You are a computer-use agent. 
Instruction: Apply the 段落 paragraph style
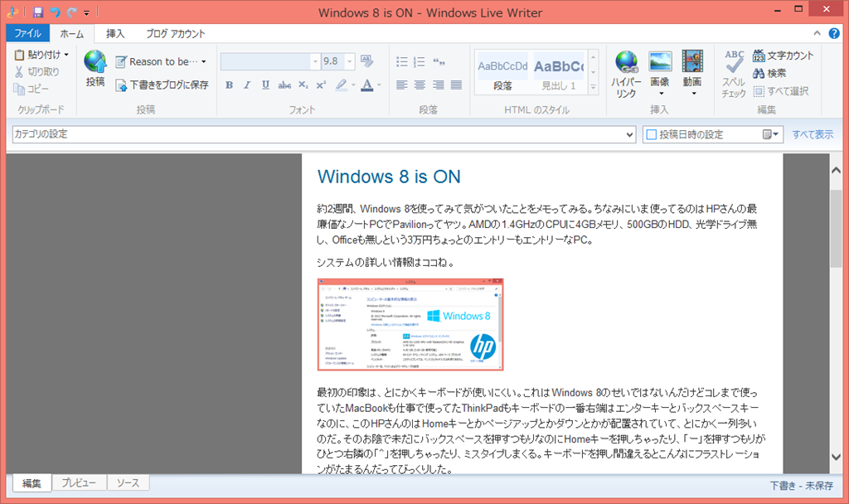tap(502, 73)
